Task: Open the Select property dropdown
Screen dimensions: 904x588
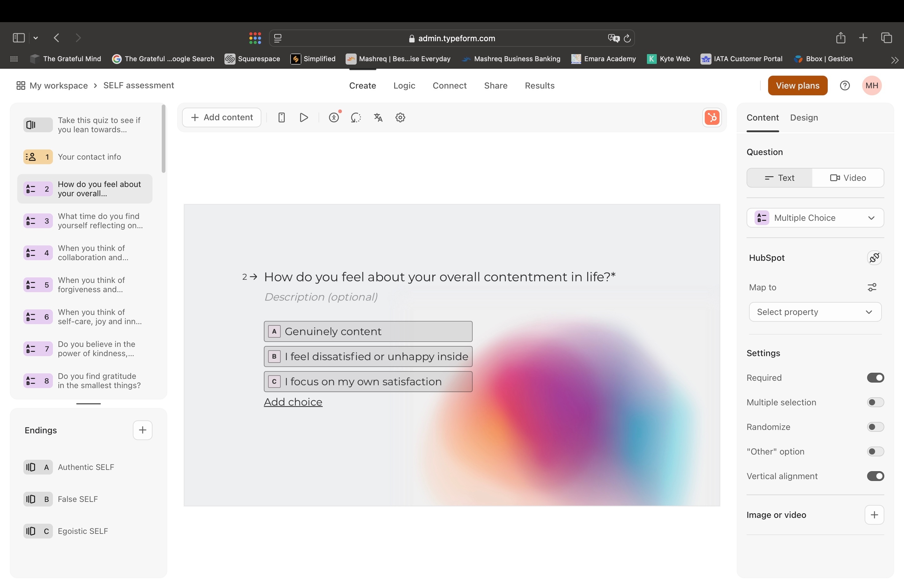Action: coord(815,312)
